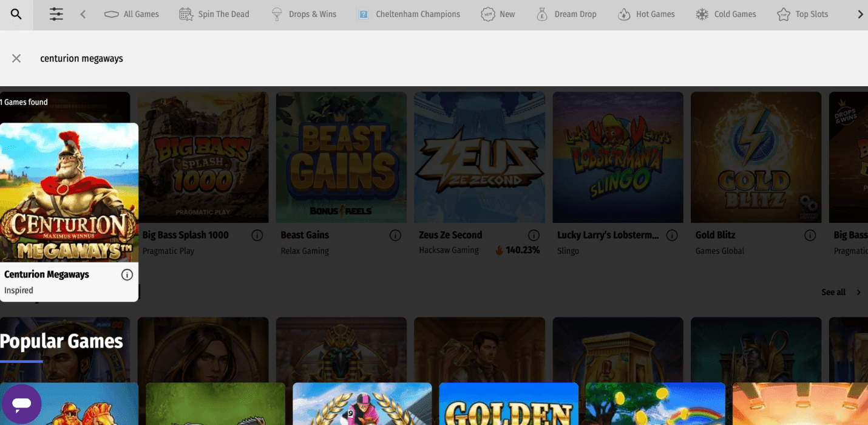Open info icon for Beast Gains
Image resolution: width=868 pixels, height=425 pixels.
click(395, 236)
